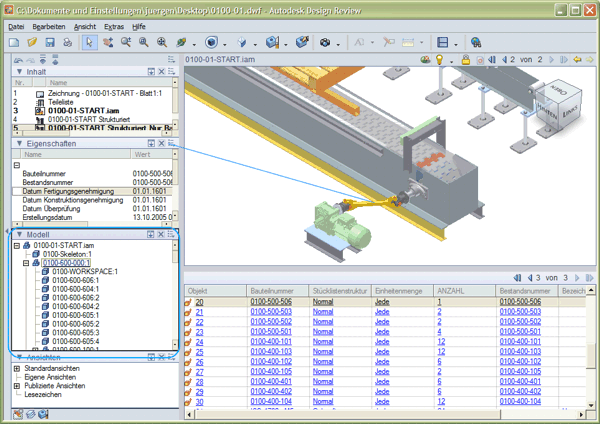Open the Hilfe menu

coord(139,27)
